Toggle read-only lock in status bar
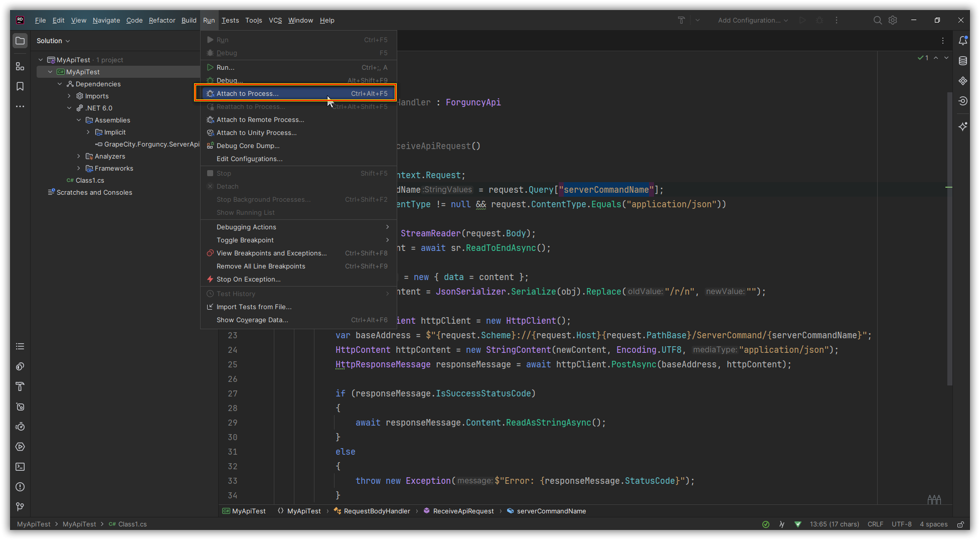Image resolution: width=980 pixels, height=540 pixels. (x=960, y=524)
